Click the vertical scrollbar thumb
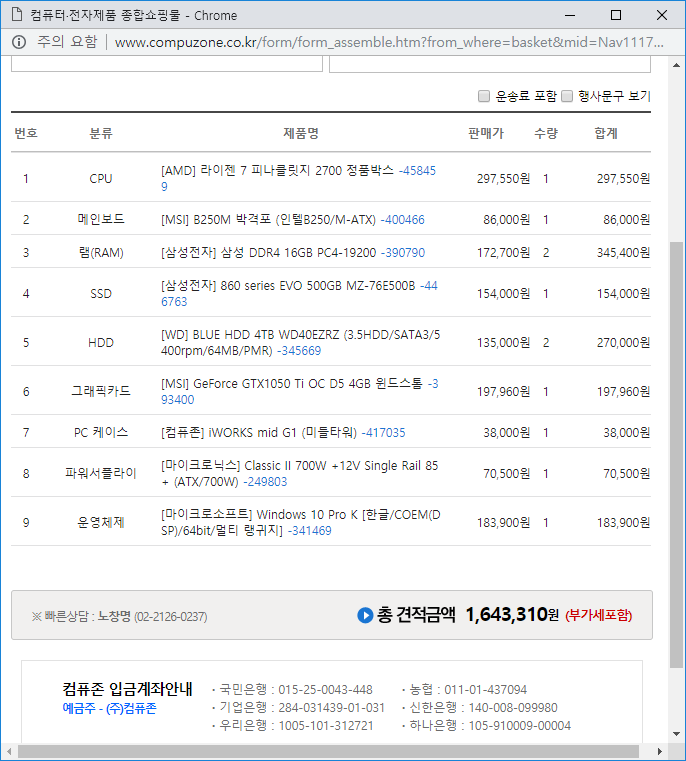This screenshot has width=686, height=761. (676, 455)
